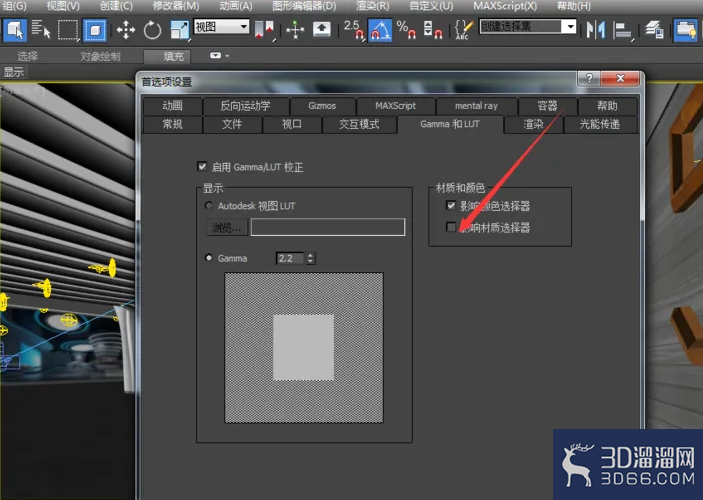Open 渲染(R) menu in menu bar
Screen dimensions: 703x500
point(373,6)
